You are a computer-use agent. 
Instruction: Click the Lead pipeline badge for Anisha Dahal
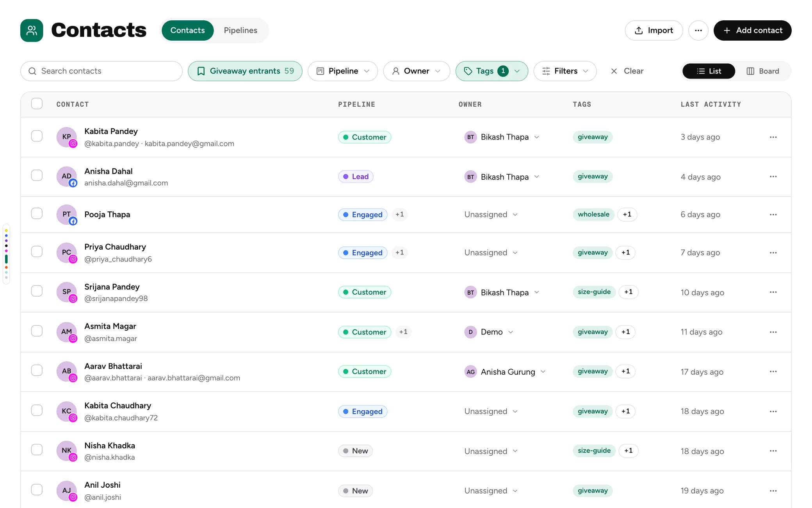tap(356, 177)
